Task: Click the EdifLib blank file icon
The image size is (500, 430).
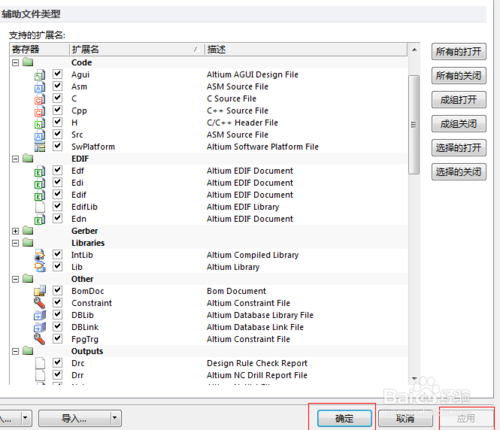Action: [40, 207]
